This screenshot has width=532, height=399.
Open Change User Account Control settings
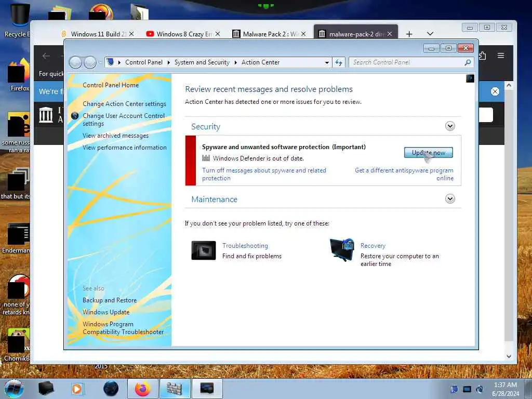(x=124, y=119)
